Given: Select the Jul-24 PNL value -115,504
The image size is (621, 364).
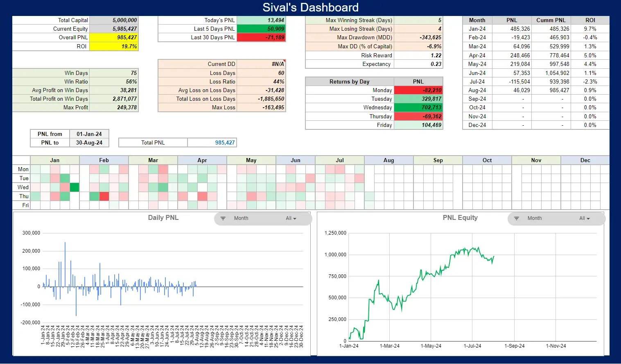Looking at the screenshot, I should click(x=512, y=81).
